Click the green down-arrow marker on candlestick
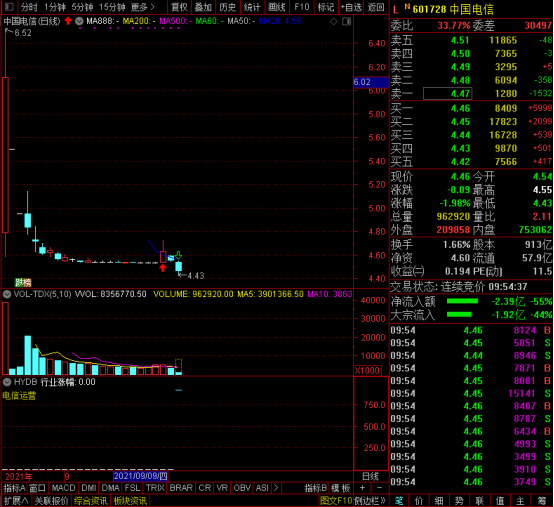The width and height of the screenshot is (554, 507). tap(178, 254)
